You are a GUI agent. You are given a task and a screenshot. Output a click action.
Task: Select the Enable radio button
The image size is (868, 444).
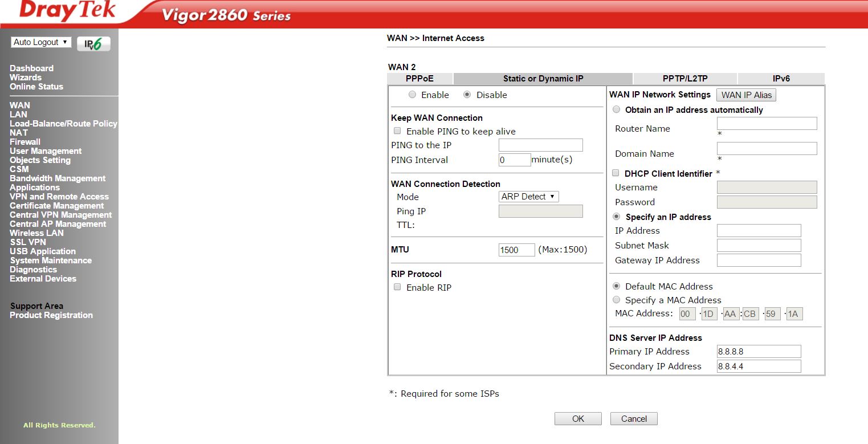[412, 95]
